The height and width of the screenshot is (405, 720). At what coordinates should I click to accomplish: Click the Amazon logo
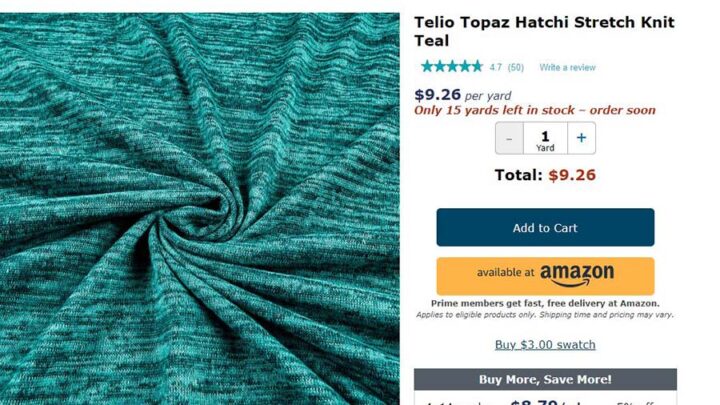[x=577, y=275]
